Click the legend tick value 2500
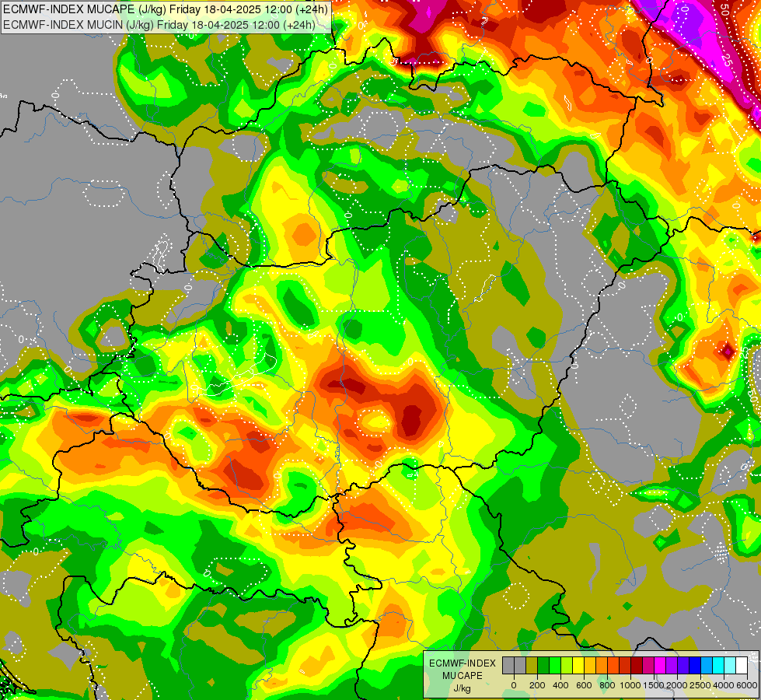Viewport: 761px width, 700px height. click(x=700, y=685)
